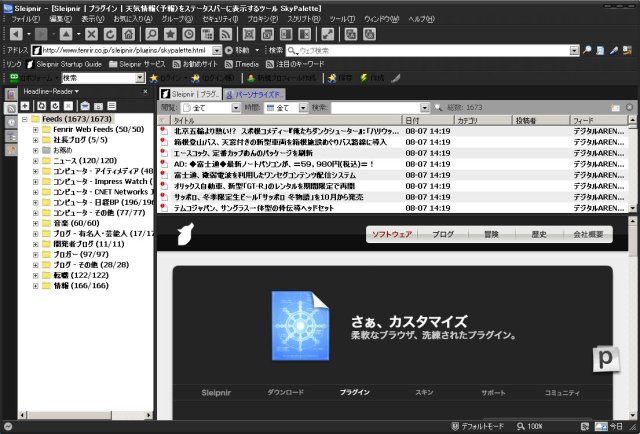Click the ダウンロード sub-navigation link
The height and width of the screenshot is (434, 640).
(x=285, y=392)
